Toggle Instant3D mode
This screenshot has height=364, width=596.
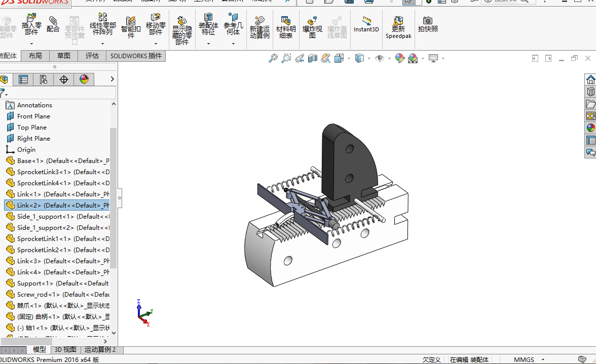click(366, 25)
